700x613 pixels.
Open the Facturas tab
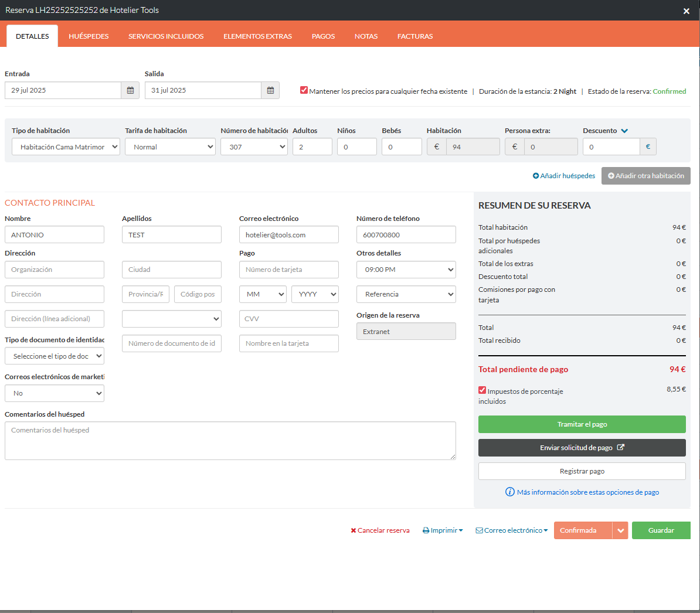click(414, 36)
